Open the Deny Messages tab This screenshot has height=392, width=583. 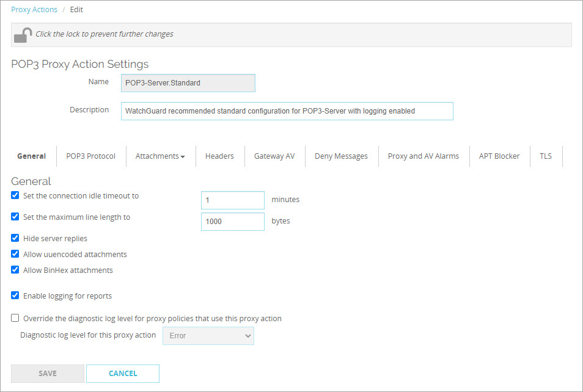click(x=341, y=156)
